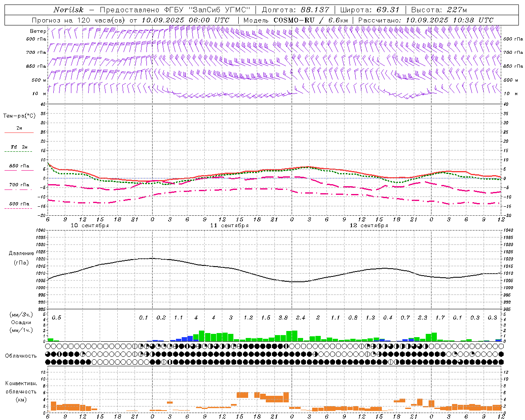Click the 0.8 precipitation total value
The height and width of the screenshot is (420, 525).
coord(353,318)
